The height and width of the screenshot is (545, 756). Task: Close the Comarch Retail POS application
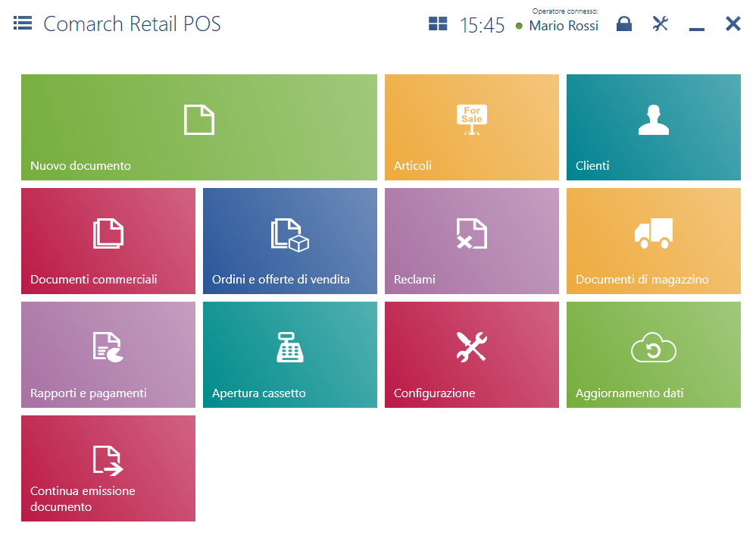tap(733, 23)
